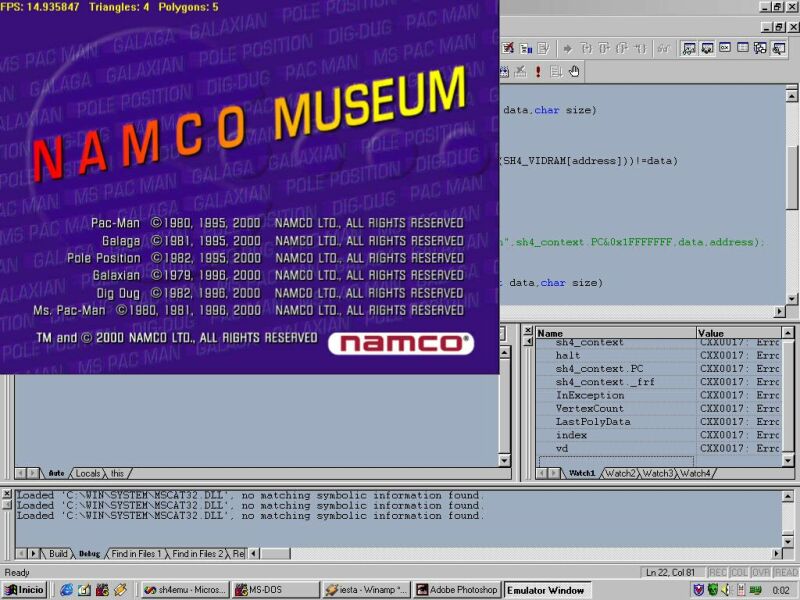Click the Output window scrollbar up arrow
The image size is (800, 600).
[787, 496]
